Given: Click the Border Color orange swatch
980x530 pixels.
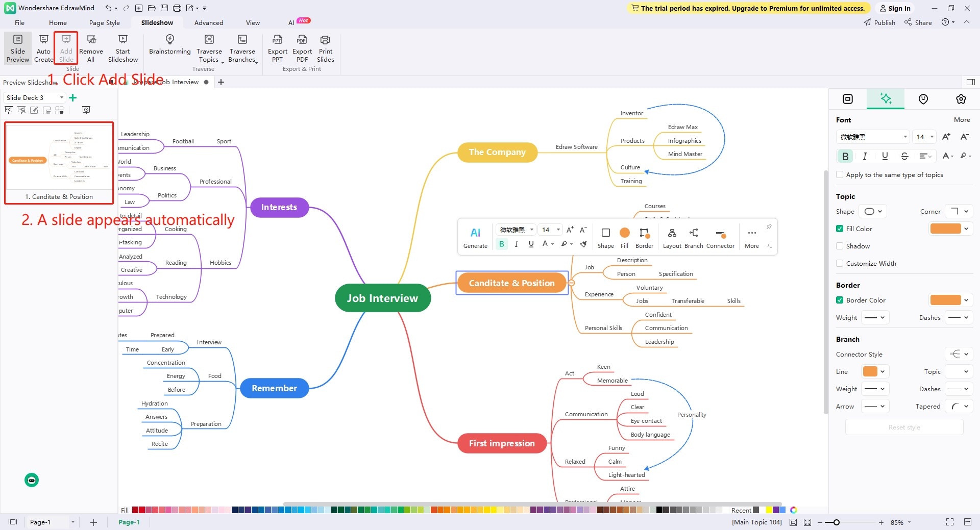Looking at the screenshot, I should tap(945, 300).
